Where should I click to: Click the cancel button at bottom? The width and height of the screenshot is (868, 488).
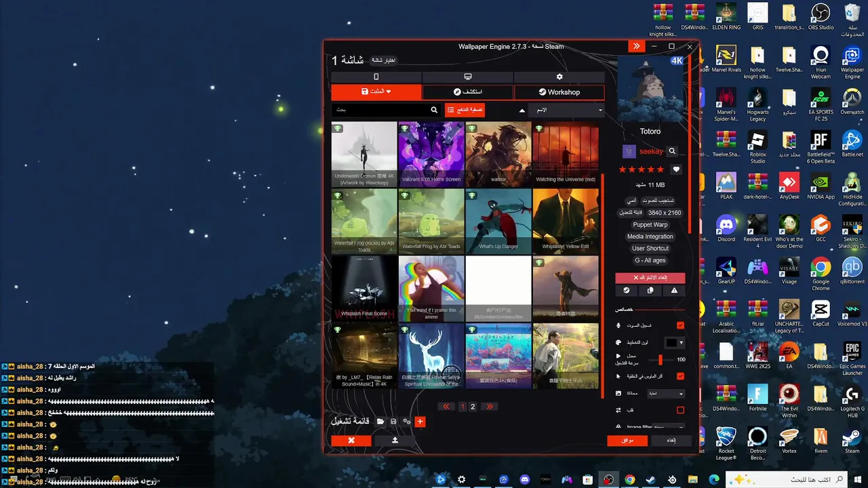point(671,440)
